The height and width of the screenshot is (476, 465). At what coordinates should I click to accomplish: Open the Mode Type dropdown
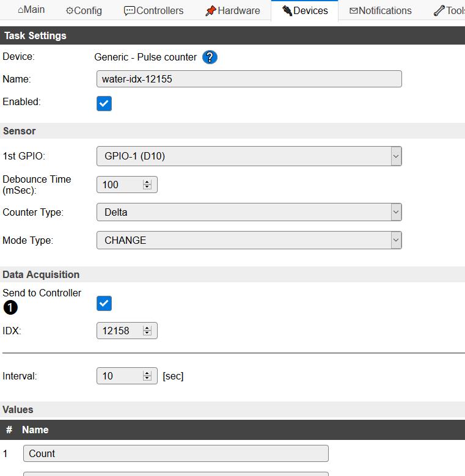tap(249, 240)
